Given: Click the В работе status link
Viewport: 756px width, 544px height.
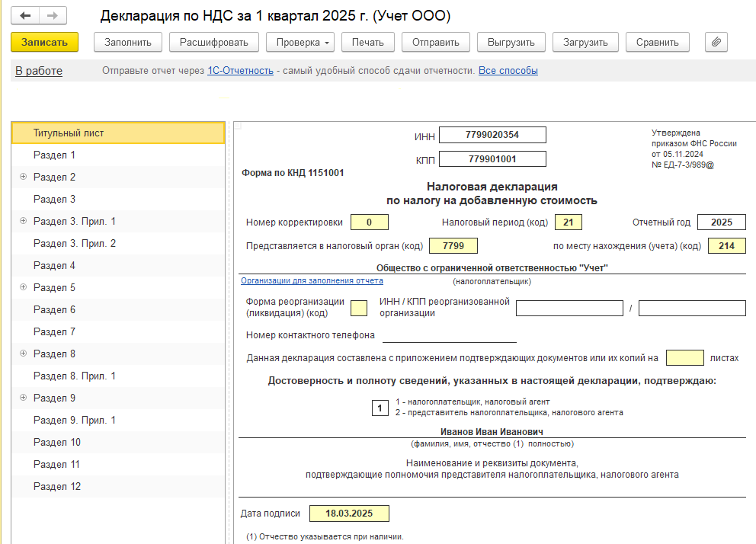Looking at the screenshot, I should 39,71.
